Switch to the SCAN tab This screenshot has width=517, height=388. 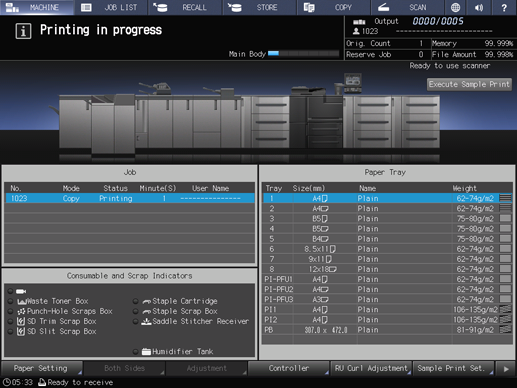407,7
